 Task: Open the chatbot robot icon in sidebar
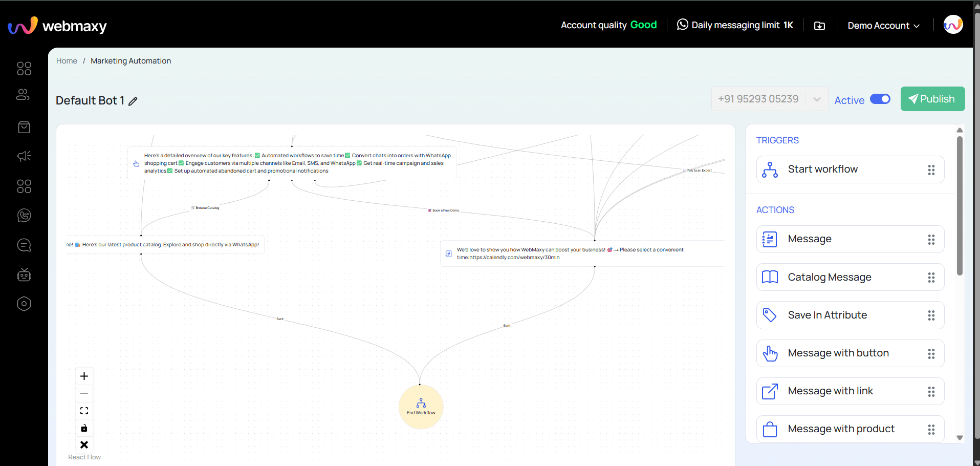tap(24, 275)
